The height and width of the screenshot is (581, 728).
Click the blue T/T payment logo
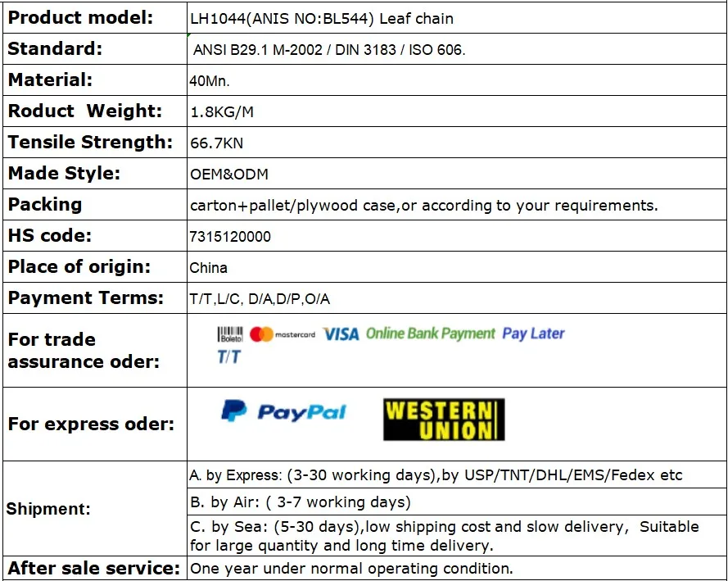coord(228,356)
